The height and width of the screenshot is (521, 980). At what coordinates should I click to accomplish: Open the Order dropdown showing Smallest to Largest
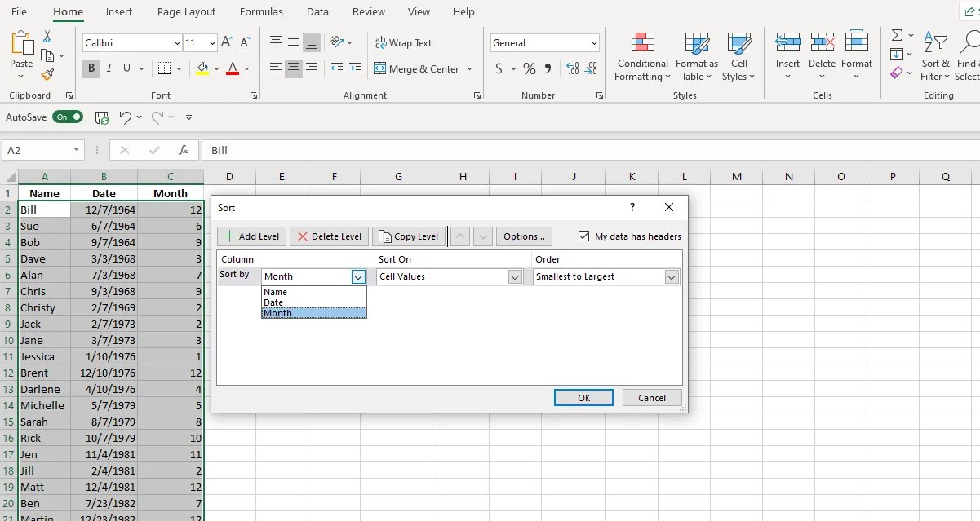tap(670, 276)
